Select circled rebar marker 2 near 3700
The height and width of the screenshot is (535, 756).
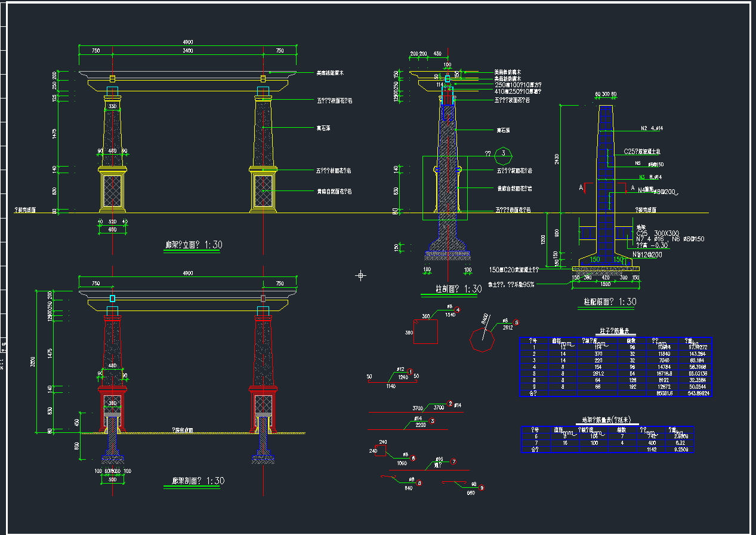pyautogui.click(x=450, y=404)
